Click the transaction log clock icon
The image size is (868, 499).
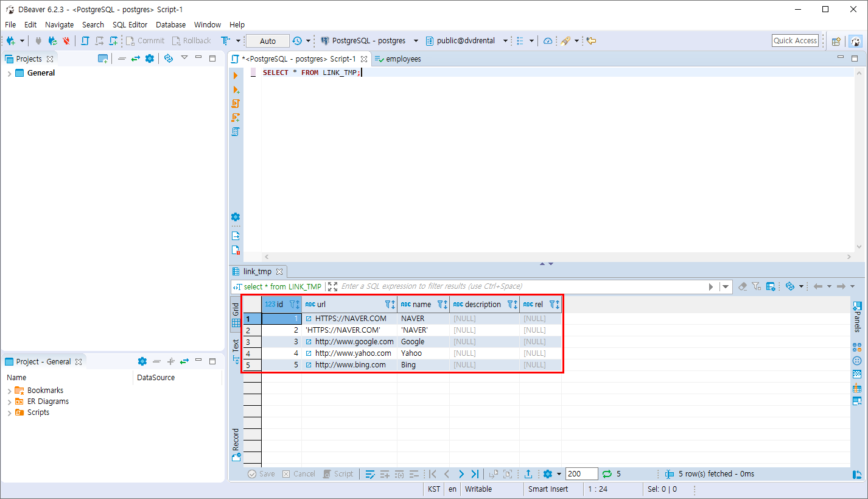point(296,41)
